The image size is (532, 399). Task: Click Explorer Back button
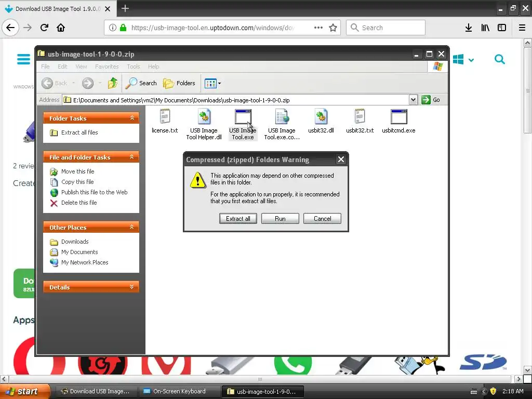click(54, 83)
